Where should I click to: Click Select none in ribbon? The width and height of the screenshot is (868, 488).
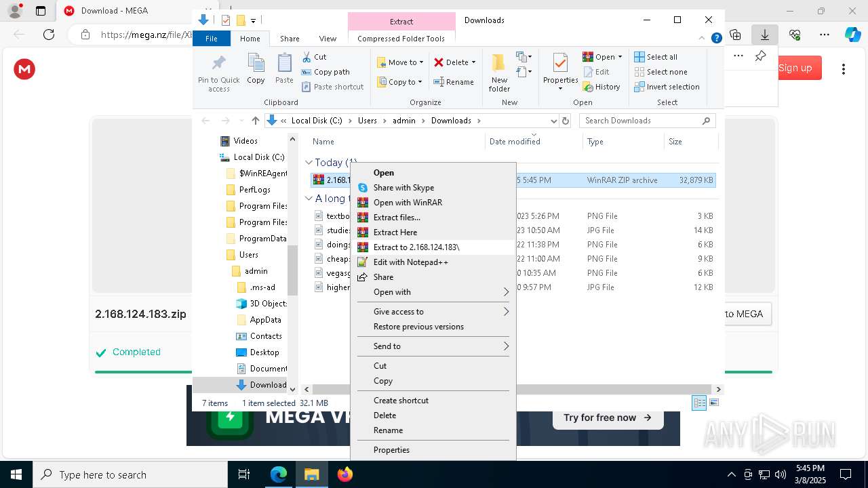point(660,72)
